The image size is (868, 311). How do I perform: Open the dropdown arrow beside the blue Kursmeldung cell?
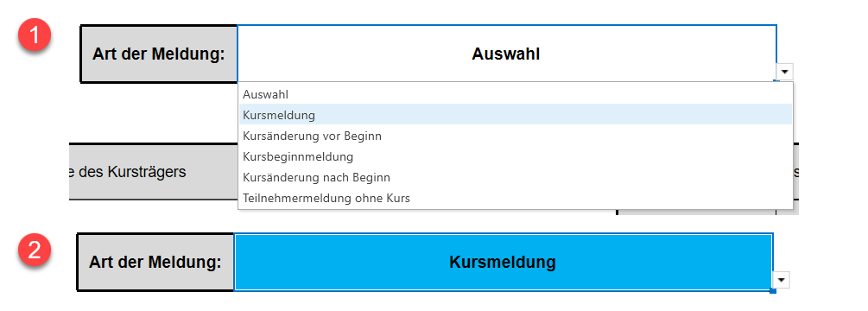click(781, 280)
